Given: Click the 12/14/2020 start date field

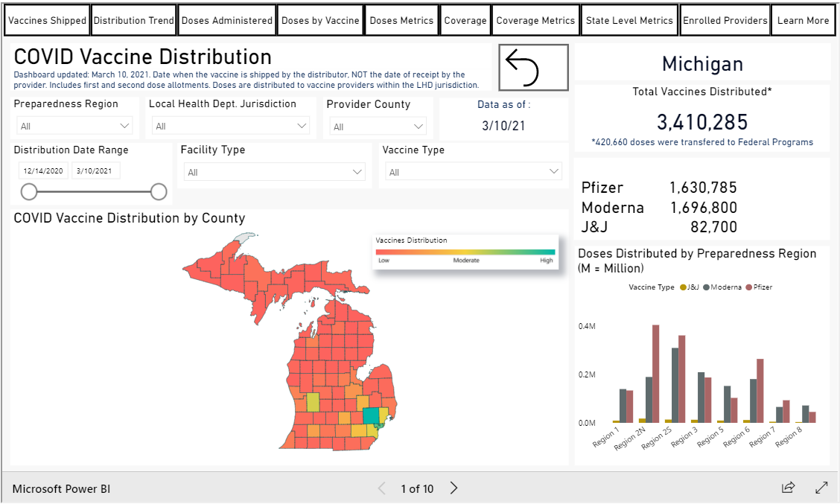Looking at the screenshot, I should coord(43,170).
